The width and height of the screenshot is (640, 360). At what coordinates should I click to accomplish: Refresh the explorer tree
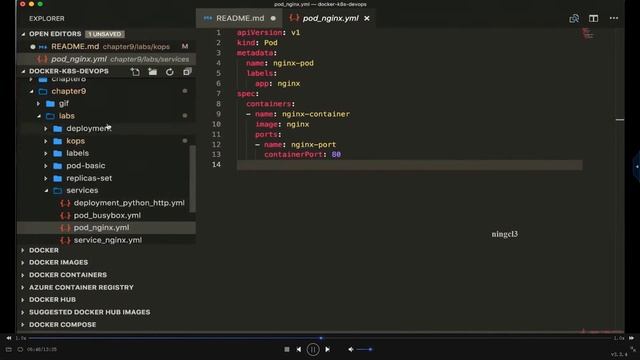click(170, 72)
